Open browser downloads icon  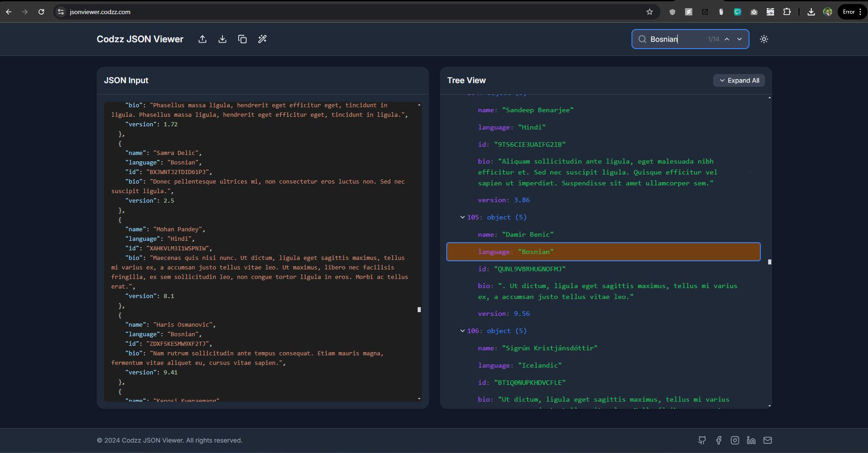[x=811, y=12]
